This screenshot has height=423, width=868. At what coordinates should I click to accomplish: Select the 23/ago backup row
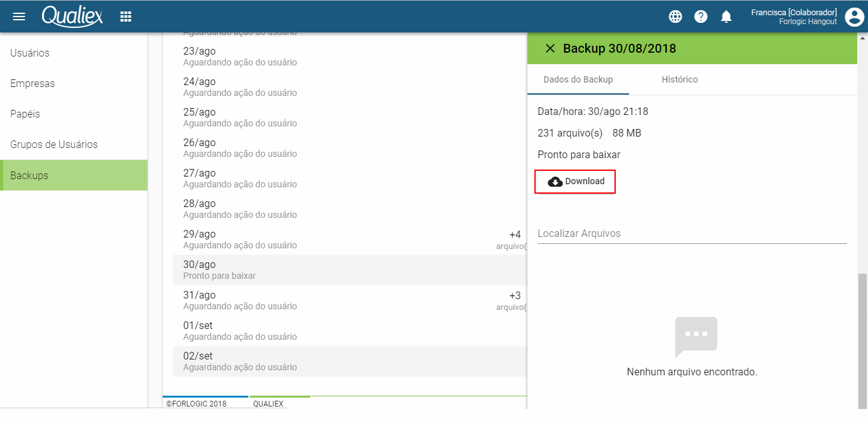350,57
